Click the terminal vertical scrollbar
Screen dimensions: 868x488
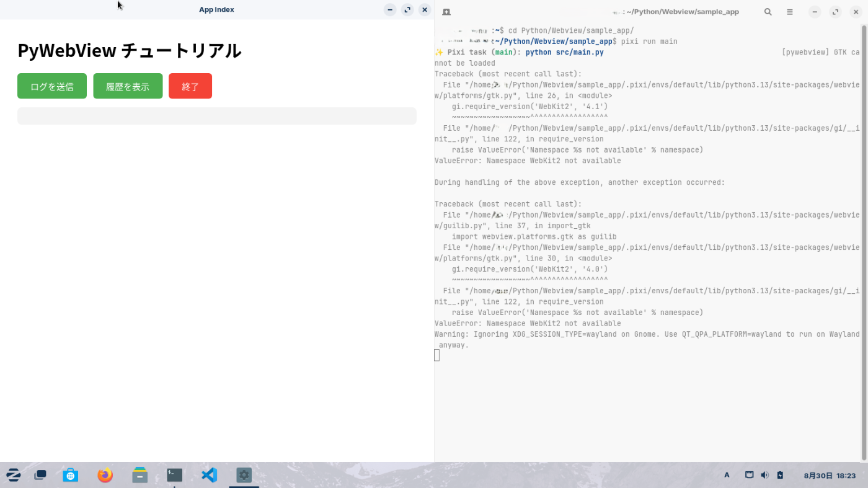coord(864,242)
